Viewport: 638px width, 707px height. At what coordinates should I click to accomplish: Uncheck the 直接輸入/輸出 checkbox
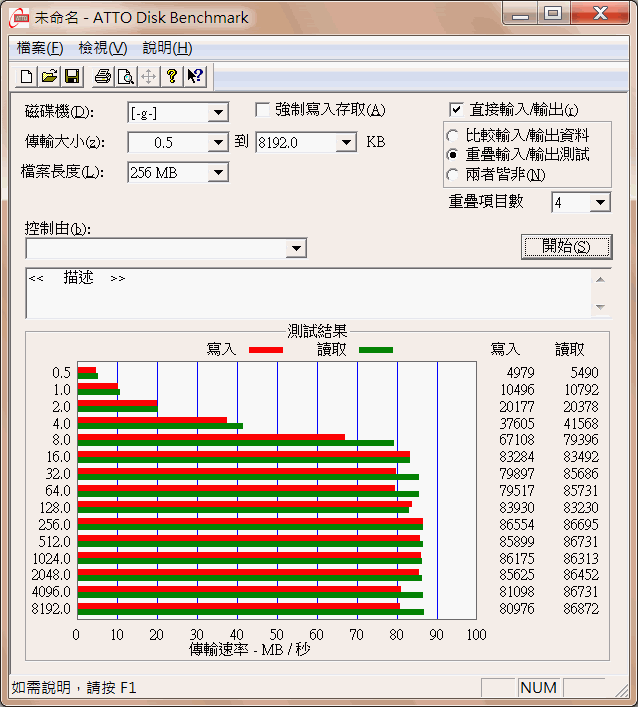coord(456,110)
